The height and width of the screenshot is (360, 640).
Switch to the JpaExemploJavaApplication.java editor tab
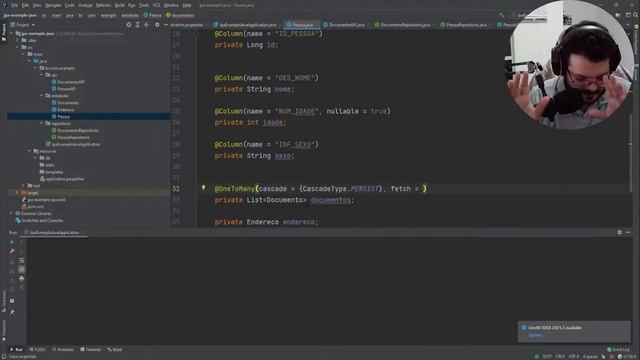pyautogui.click(x=247, y=25)
